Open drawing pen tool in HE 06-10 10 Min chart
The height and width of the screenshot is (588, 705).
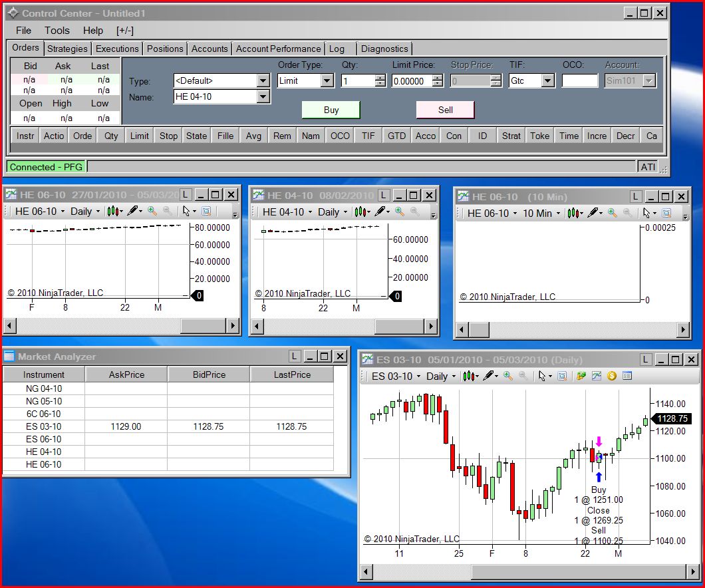pyautogui.click(x=594, y=213)
